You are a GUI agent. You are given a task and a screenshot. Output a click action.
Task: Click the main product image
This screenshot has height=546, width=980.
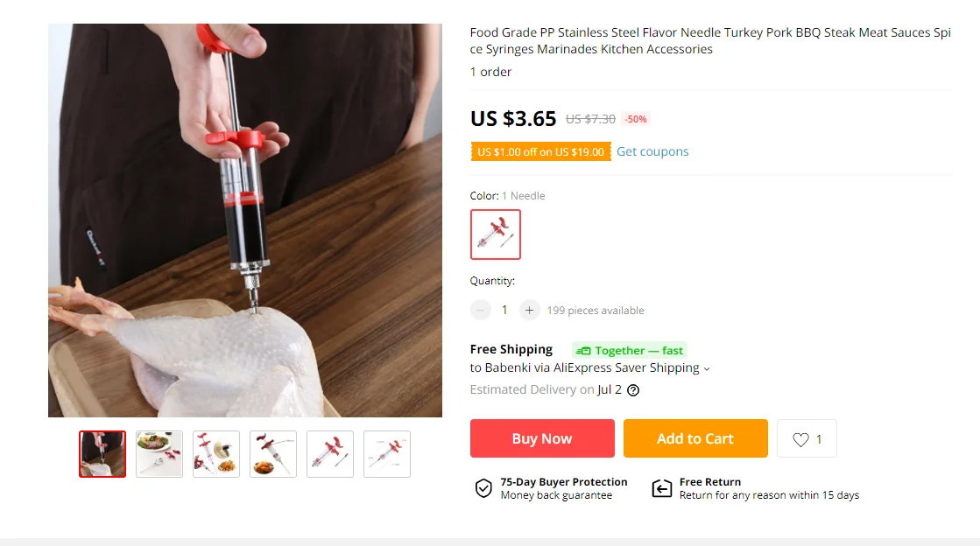pos(245,220)
